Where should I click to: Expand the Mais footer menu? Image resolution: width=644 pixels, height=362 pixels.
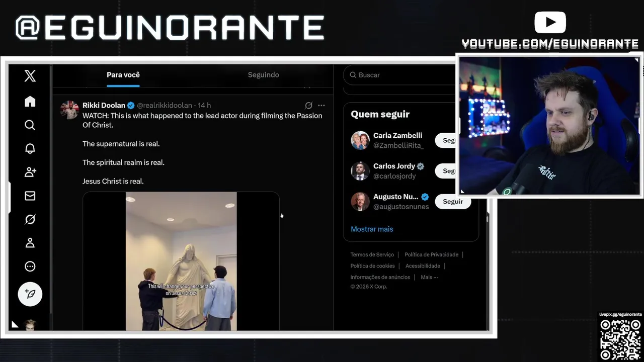tap(429, 277)
